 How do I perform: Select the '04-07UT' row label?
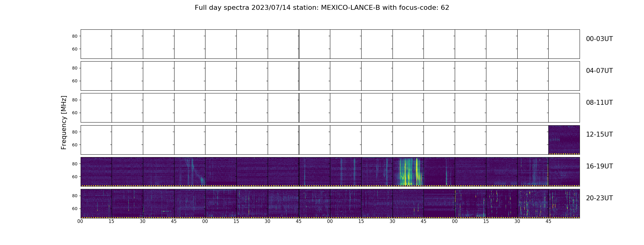599,71
